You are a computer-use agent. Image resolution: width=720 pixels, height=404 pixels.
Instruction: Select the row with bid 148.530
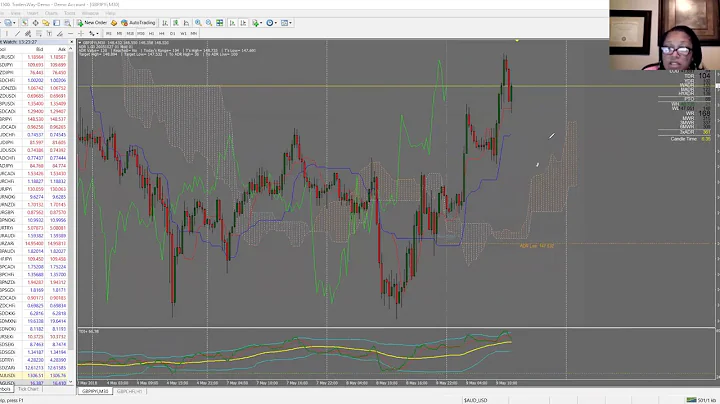tap(34, 119)
